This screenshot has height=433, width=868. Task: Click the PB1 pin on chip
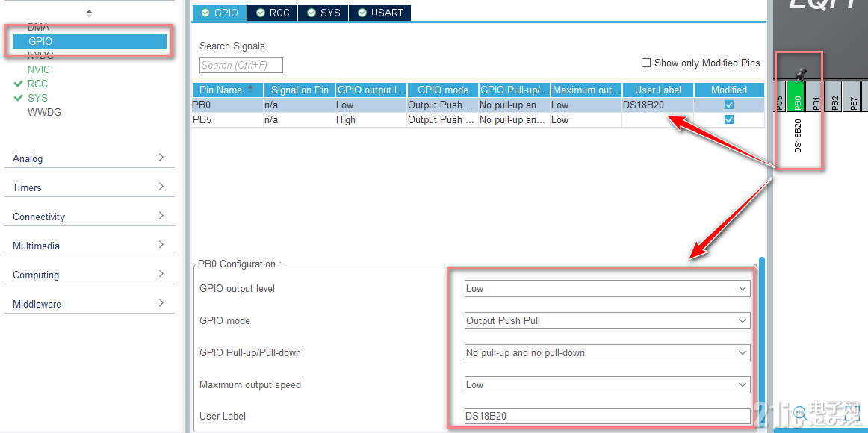pyautogui.click(x=816, y=96)
